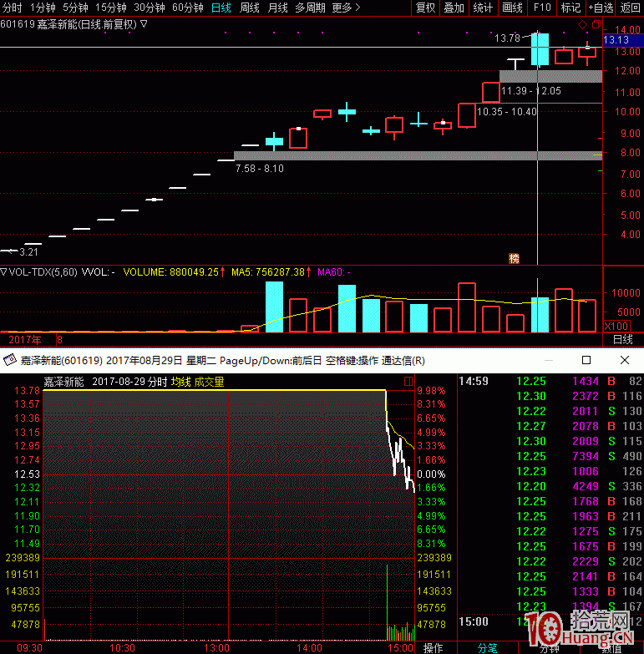This screenshot has width=644, height=654.
Task: Click the 2017年 timeline label
Action: [24, 339]
